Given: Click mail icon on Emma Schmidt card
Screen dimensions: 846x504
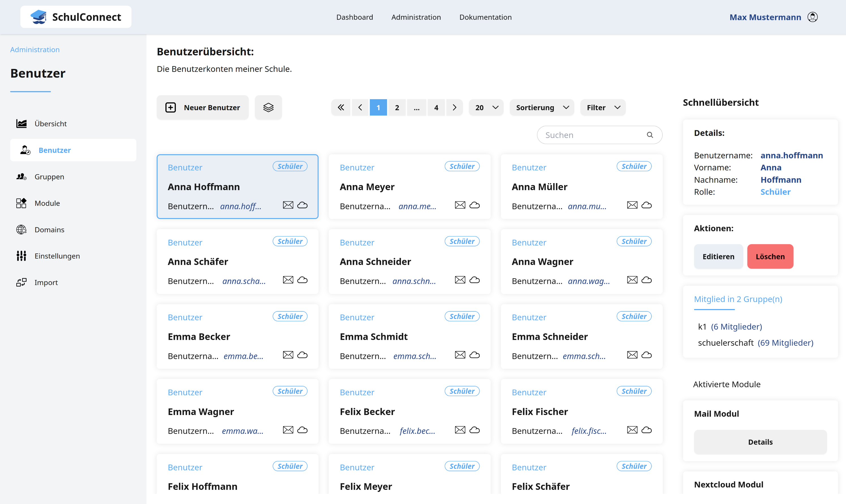Looking at the screenshot, I should [460, 355].
